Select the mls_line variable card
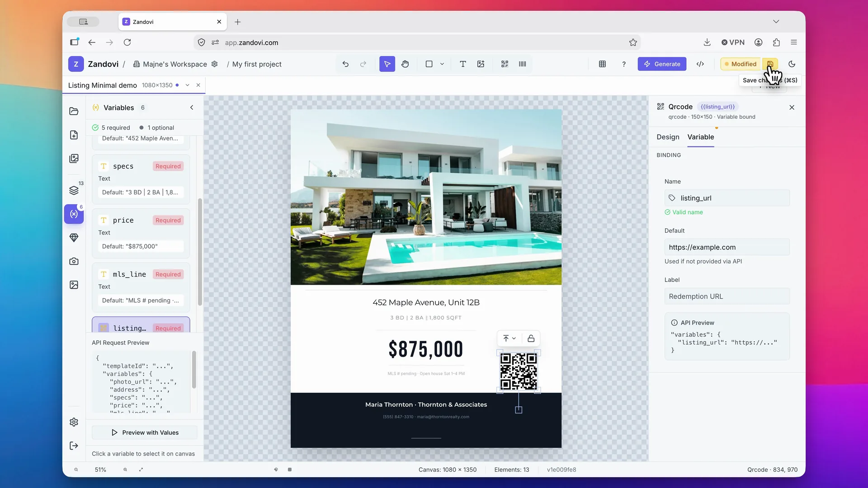Image resolution: width=868 pixels, height=488 pixels. click(141, 287)
